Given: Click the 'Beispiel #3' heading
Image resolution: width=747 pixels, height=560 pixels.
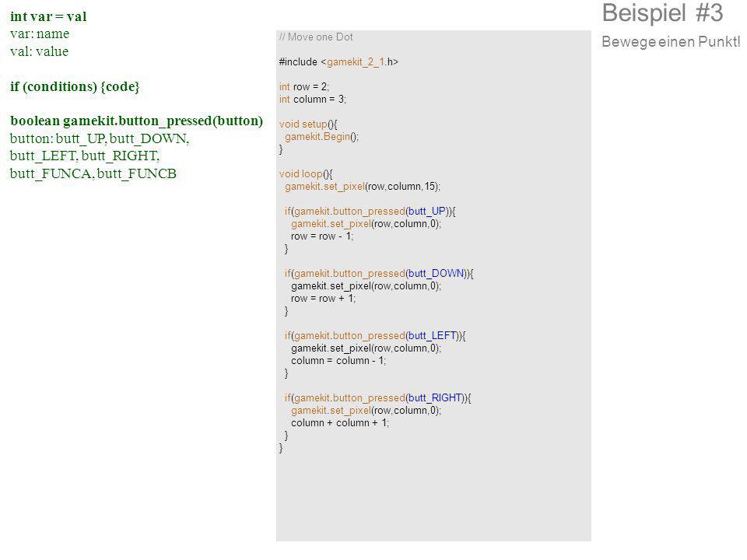Looking at the screenshot, I should pos(663,13).
